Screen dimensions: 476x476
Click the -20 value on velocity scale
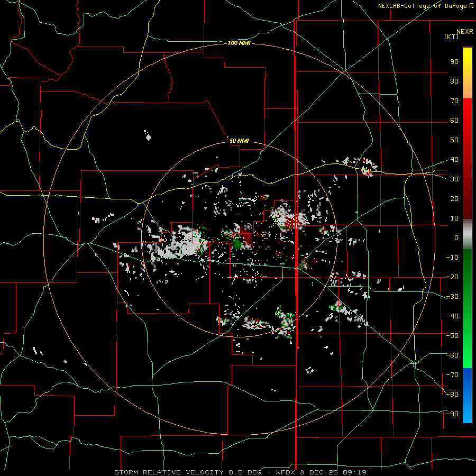point(452,277)
